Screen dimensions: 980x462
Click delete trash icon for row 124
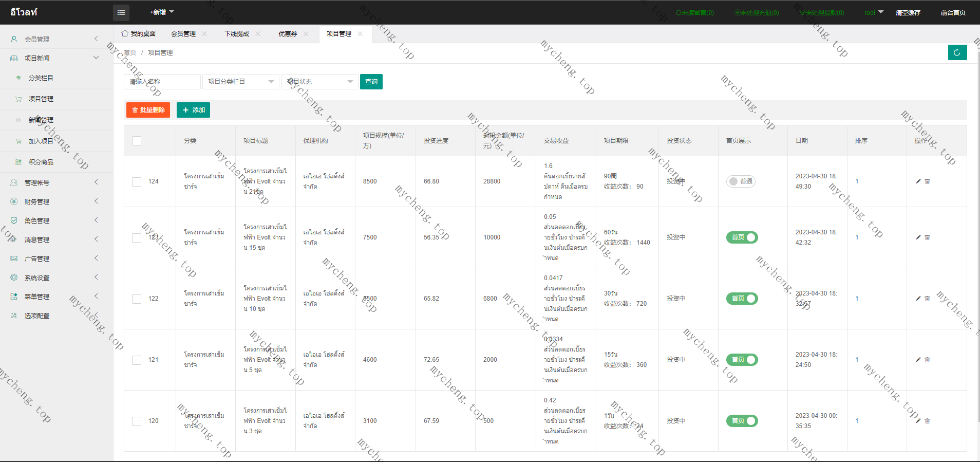pyautogui.click(x=927, y=181)
